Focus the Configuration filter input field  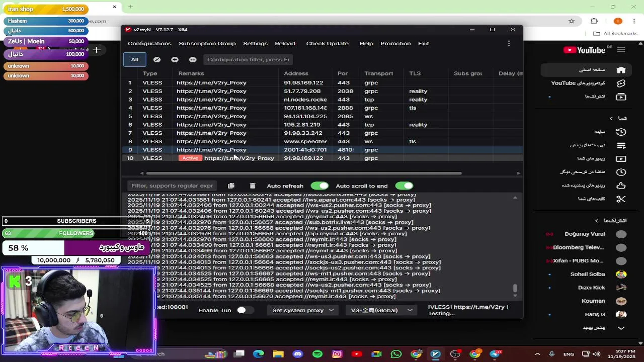[248, 59]
